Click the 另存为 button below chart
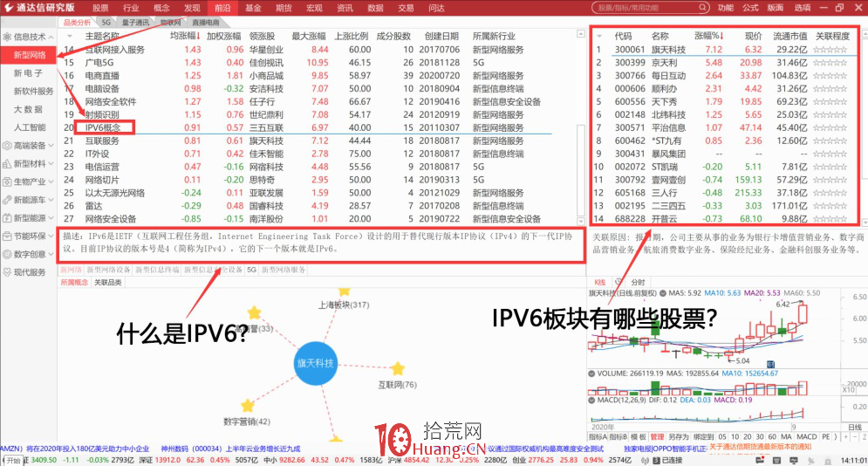The image size is (868, 466). [x=678, y=436]
